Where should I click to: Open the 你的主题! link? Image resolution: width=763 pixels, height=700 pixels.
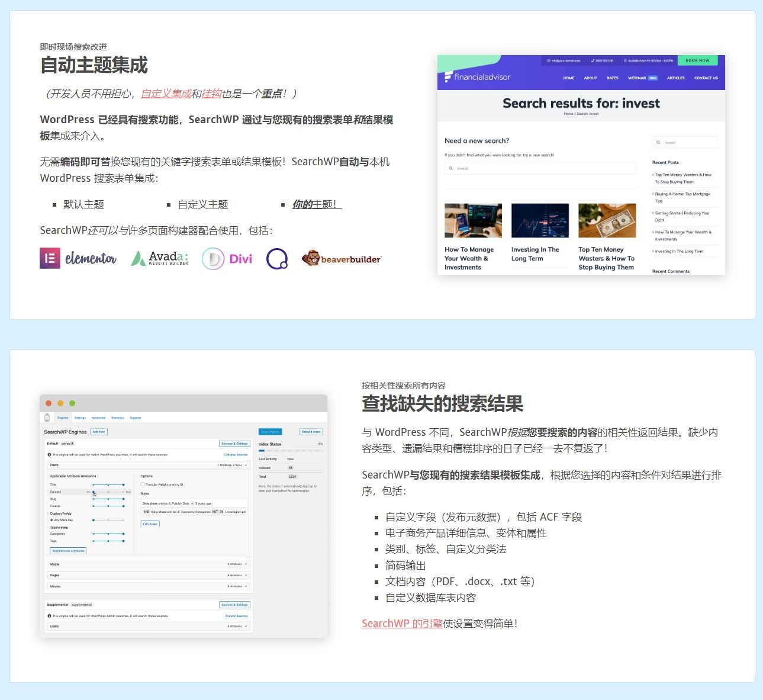pos(317,204)
